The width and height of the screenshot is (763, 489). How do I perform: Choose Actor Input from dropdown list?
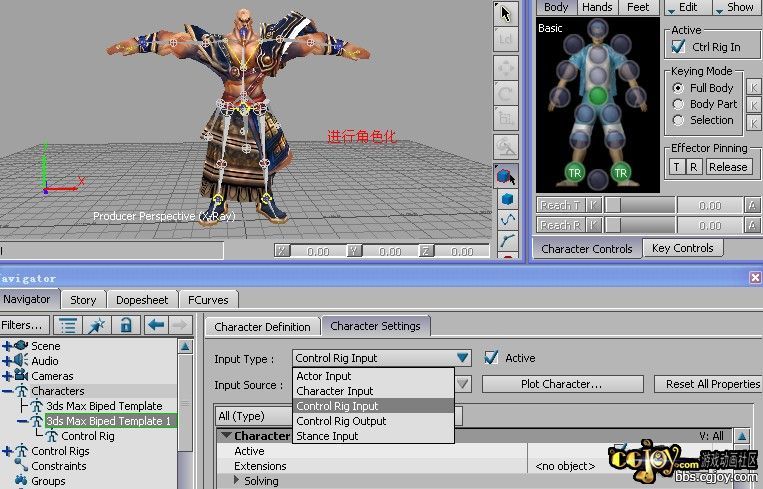click(373, 376)
